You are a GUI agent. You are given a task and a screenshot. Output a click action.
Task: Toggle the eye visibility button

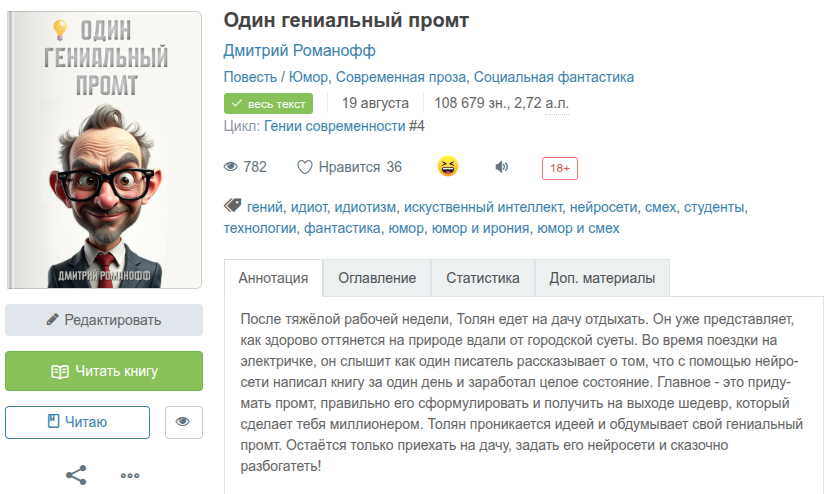pyautogui.click(x=182, y=422)
